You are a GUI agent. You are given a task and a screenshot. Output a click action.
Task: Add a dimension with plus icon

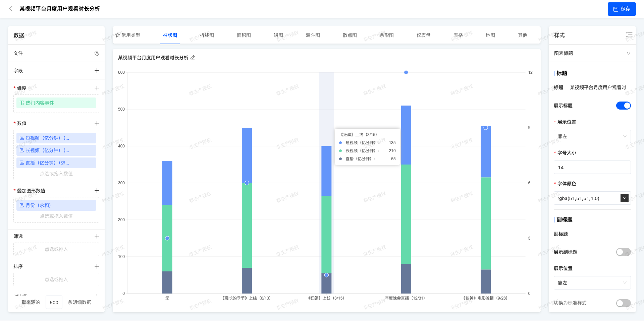[x=97, y=88]
